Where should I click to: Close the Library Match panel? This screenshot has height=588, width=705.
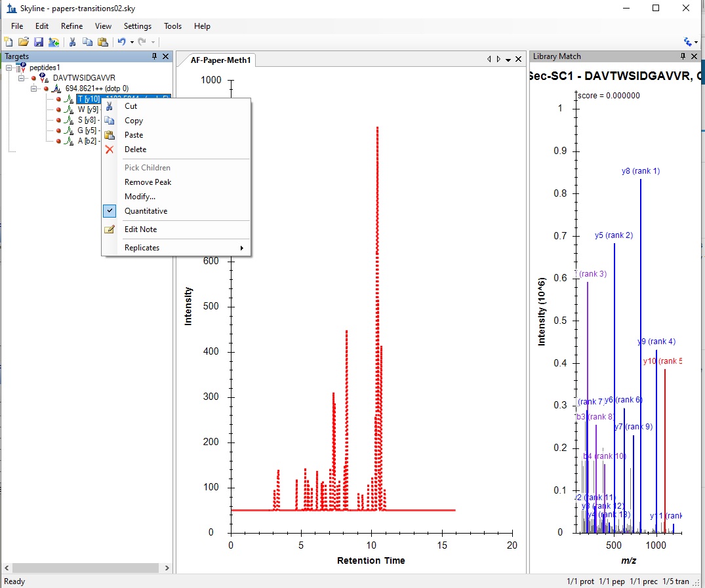click(x=695, y=56)
